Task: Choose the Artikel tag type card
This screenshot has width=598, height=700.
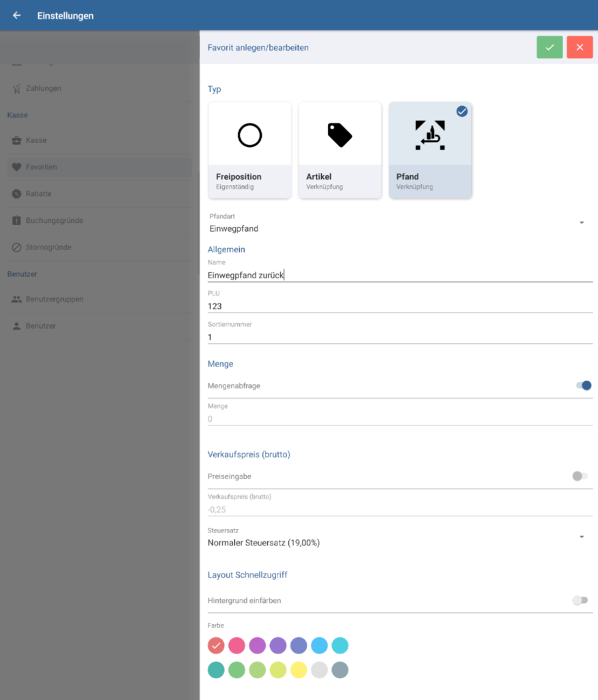Action: pyautogui.click(x=340, y=150)
